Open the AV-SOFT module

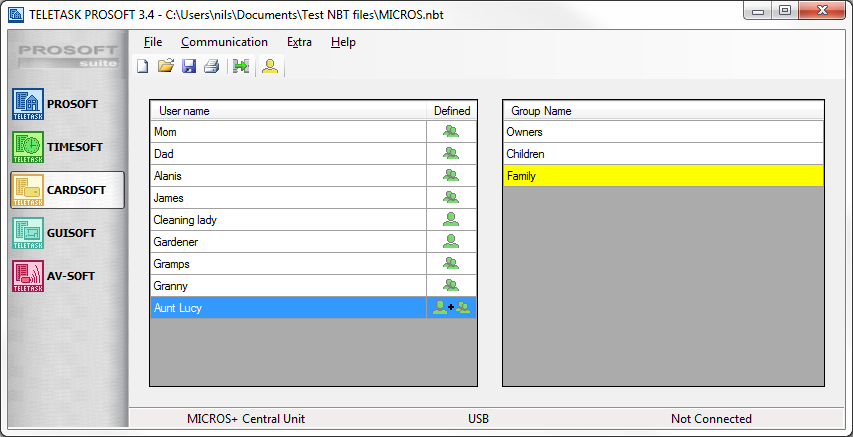point(67,275)
